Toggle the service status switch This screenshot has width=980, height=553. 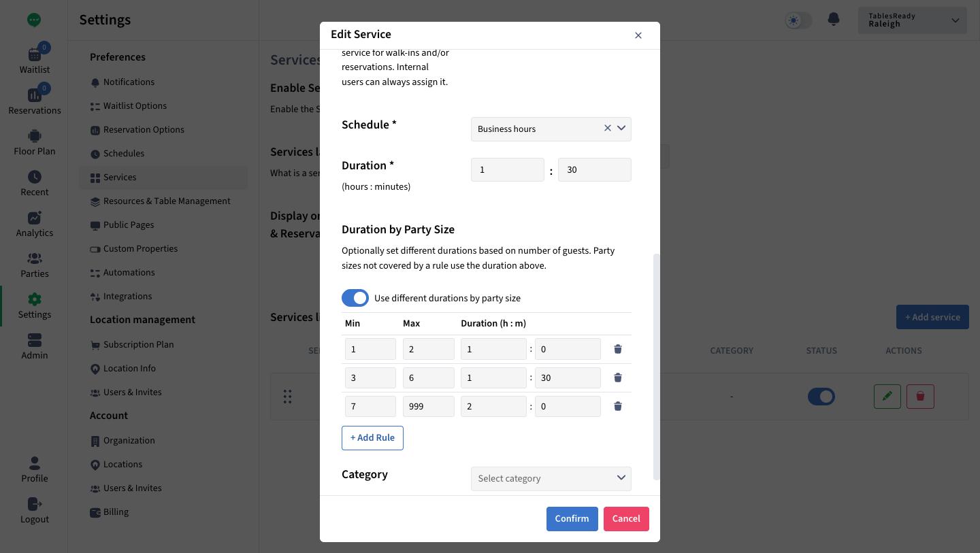click(821, 396)
